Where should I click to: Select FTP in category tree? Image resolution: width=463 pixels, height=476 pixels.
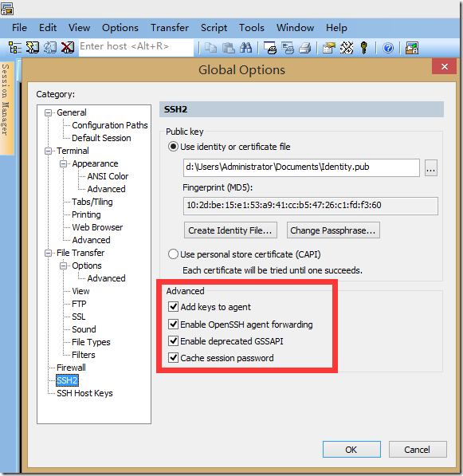coord(79,304)
